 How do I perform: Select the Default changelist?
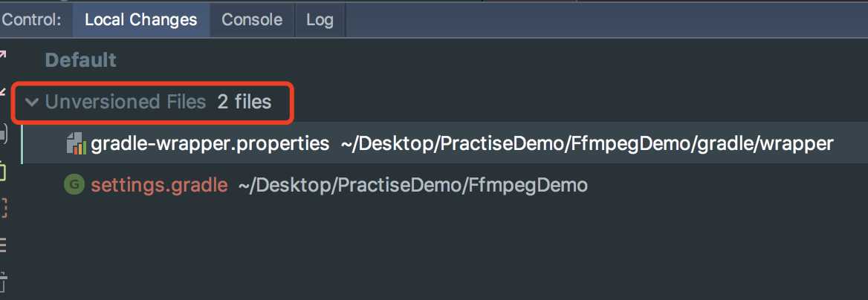click(x=81, y=60)
